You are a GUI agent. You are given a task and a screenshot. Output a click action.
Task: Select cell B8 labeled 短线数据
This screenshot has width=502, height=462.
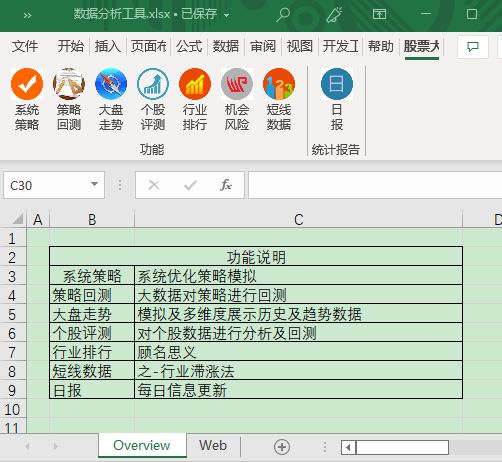(92, 371)
